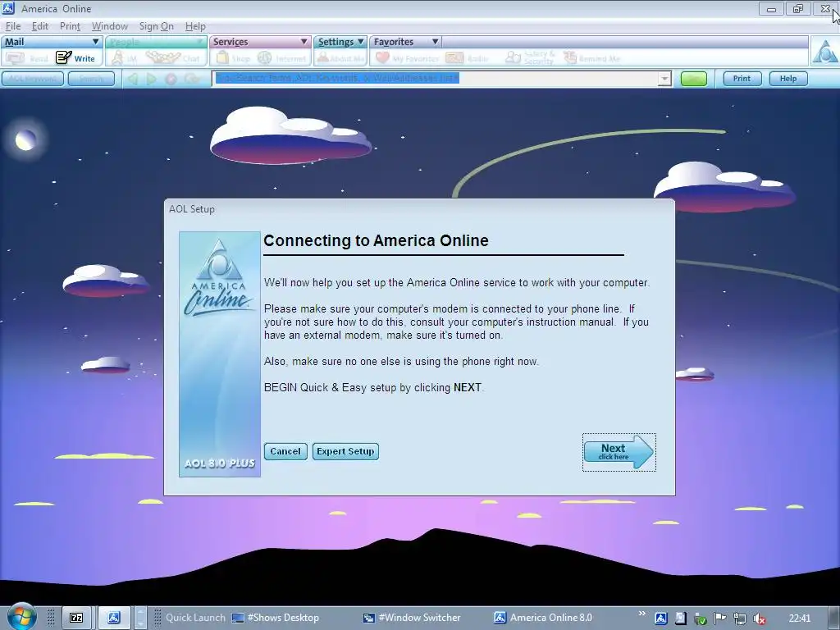840x630 pixels.
Task: Expand the Services dropdown menu
Action: coord(304,42)
